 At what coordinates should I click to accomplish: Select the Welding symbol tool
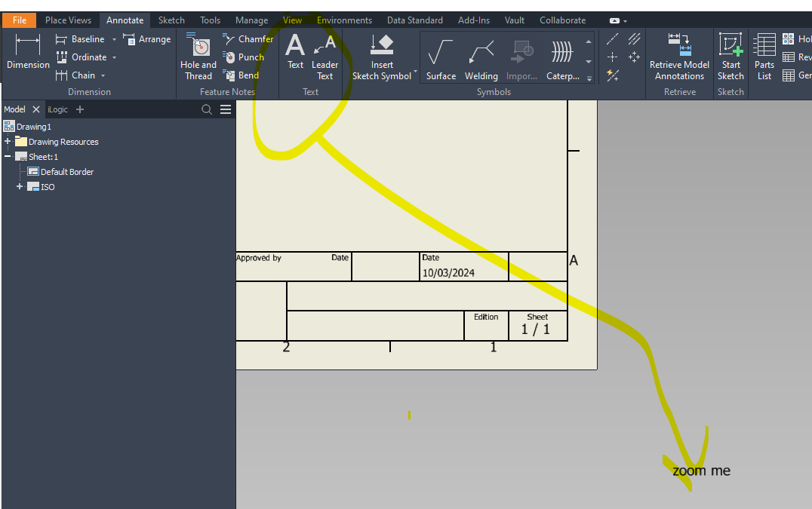point(481,57)
